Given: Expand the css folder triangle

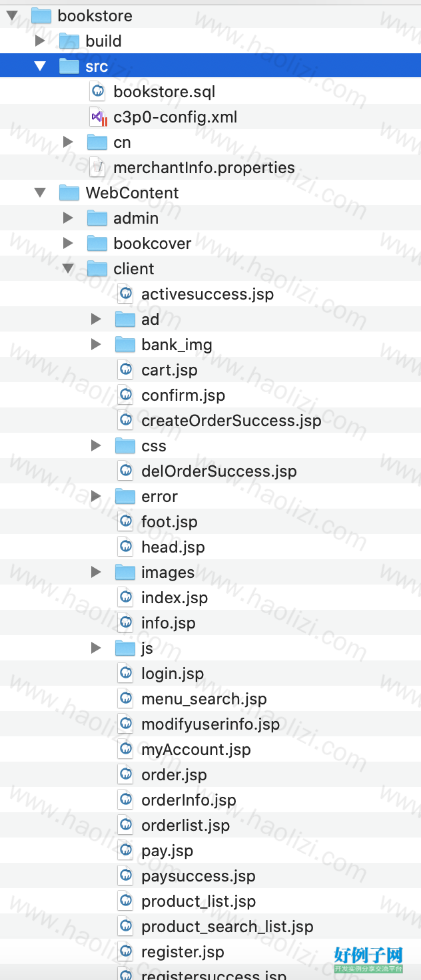Looking at the screenshot, I should click(x=96, y=446).
